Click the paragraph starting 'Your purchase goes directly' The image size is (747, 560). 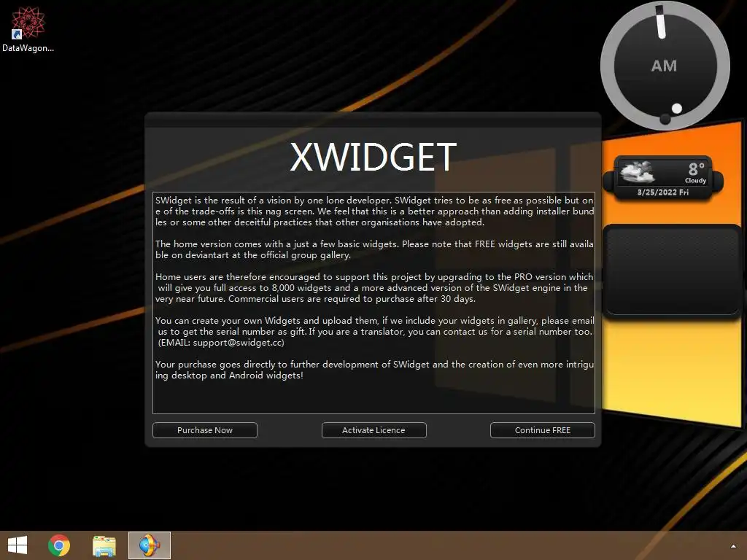click(374, 370)
